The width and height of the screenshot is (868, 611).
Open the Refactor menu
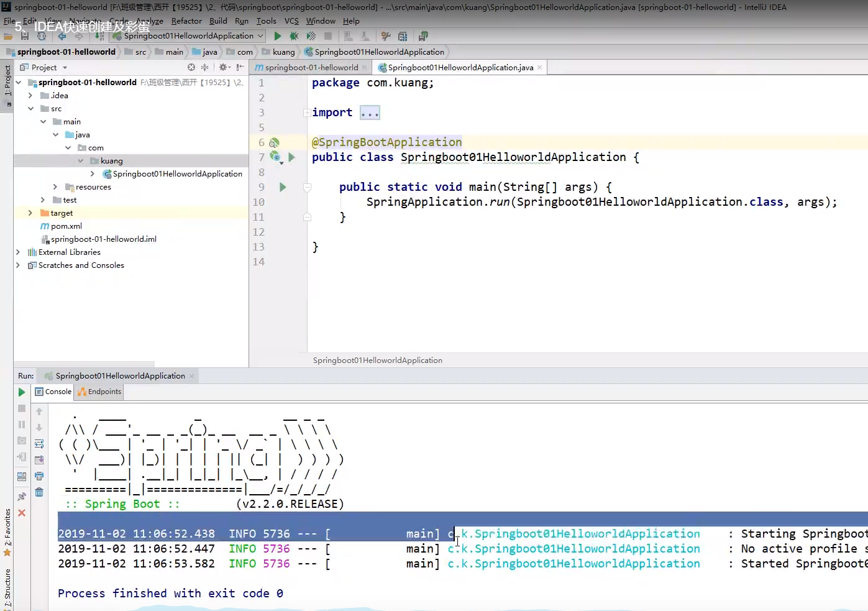(x=186, y=21)
